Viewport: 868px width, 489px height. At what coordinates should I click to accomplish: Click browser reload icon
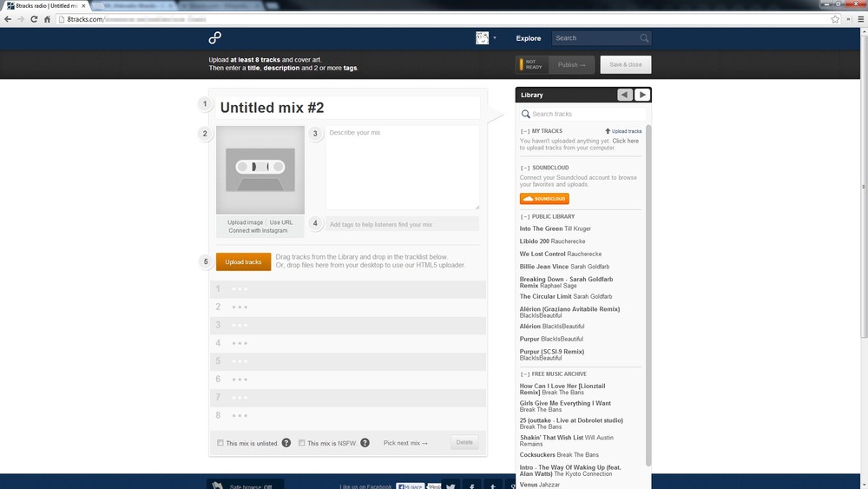(34, 19)
